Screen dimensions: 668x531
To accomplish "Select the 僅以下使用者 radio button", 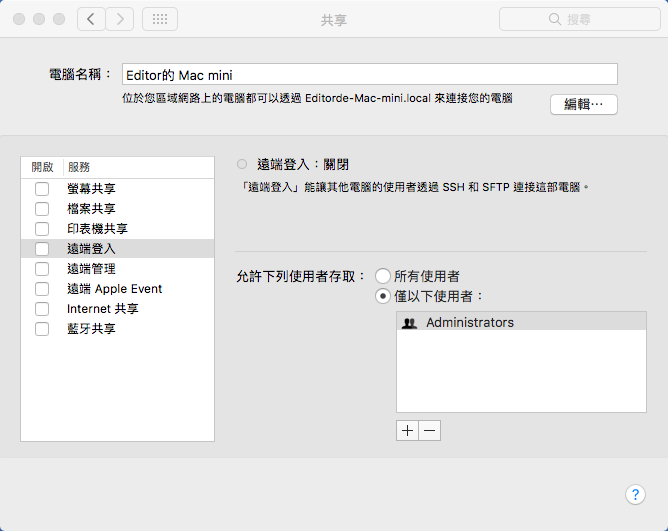I will pos(383,296).
